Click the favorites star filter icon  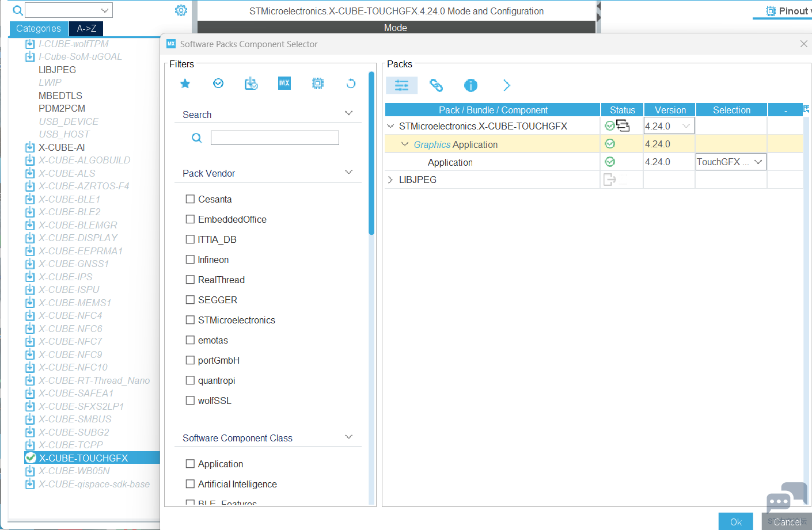[185, 84]
